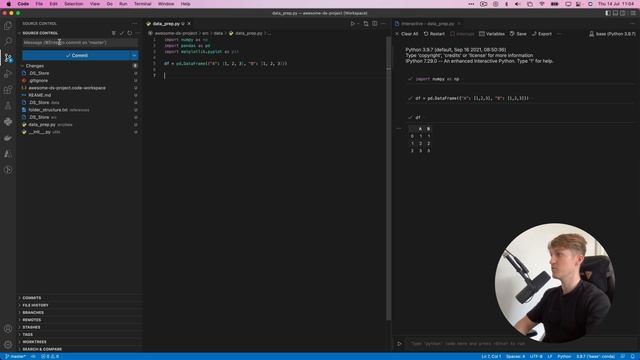This screenshot has width=640, height=360.
Task: Open the Selection menu
Action: pyautogui.click(x=73, y=4)
